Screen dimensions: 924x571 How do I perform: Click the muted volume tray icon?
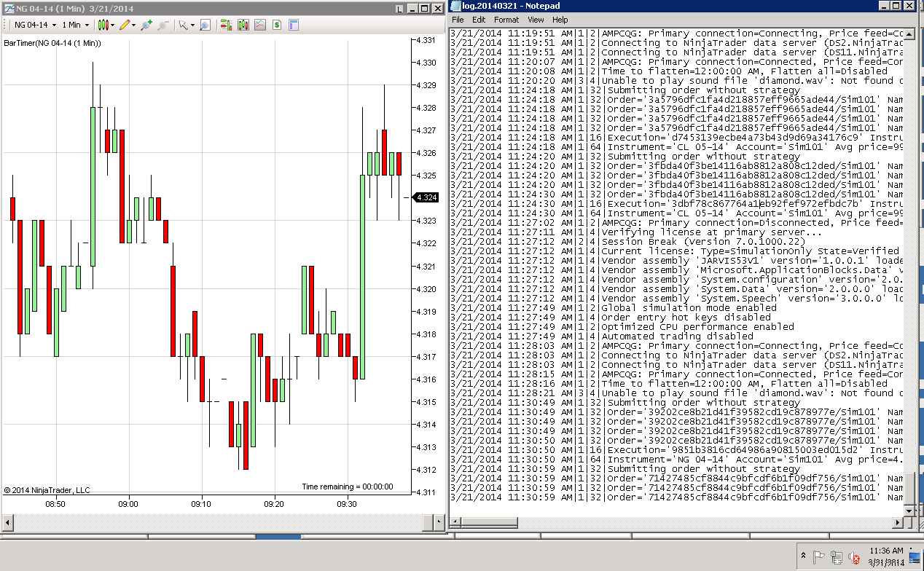[x=853, y=557]
